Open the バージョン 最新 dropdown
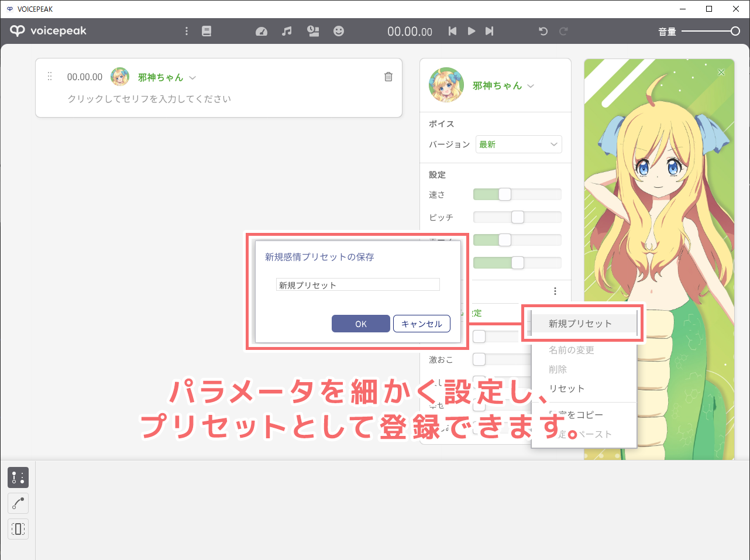The width and height of the screenshot is (750, 560). point(519,145)
